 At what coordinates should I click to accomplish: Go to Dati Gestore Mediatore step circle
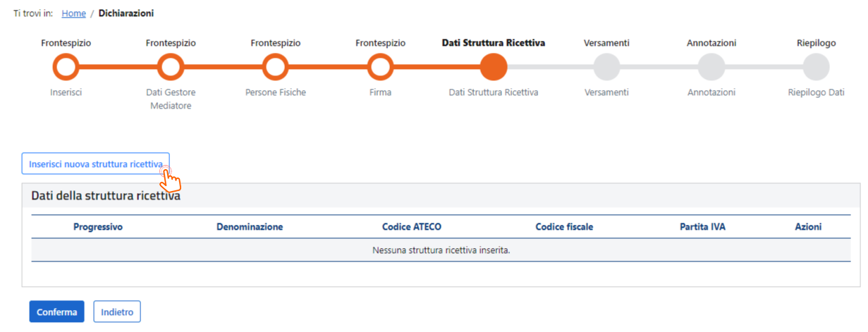[x=171, y=68]
